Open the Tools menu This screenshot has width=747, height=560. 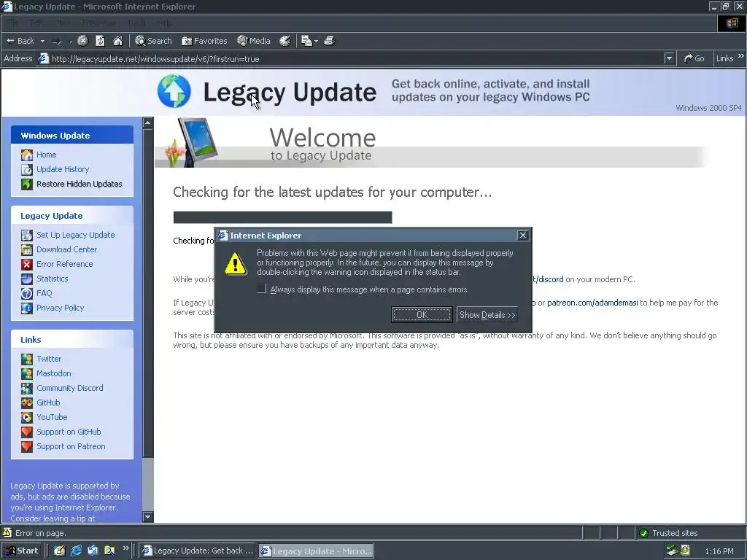pyautogui.click(x=136, y=23)
